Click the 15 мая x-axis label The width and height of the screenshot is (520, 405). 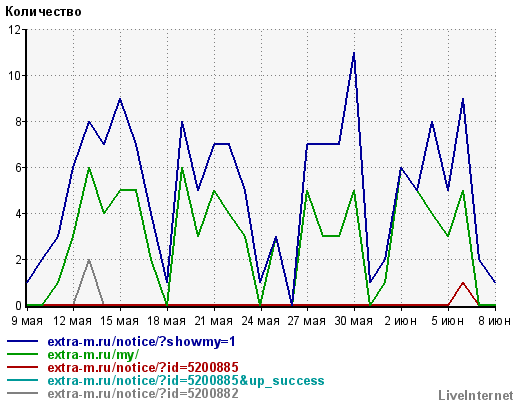pos(119,321)
